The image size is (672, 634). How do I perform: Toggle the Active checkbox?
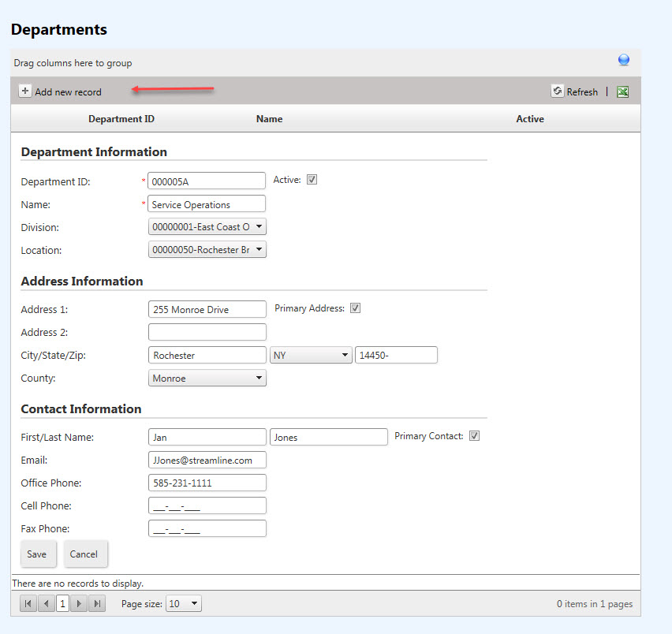tap(312, 180)
